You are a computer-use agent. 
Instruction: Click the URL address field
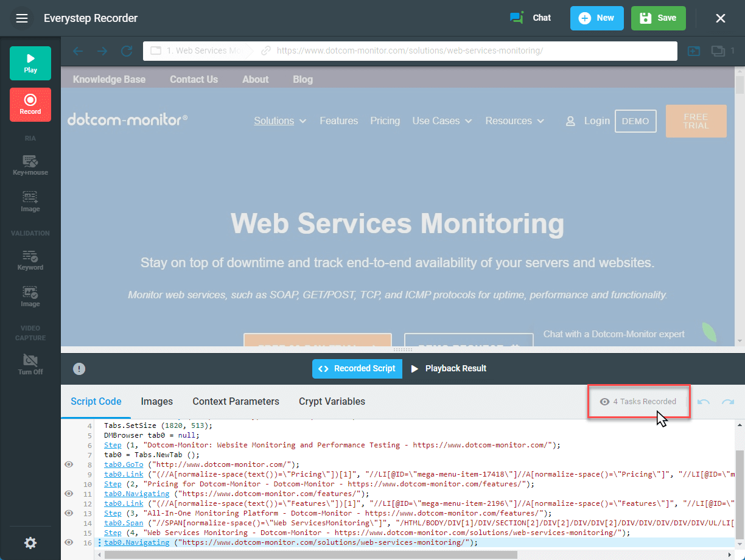(x=410, y=51)
